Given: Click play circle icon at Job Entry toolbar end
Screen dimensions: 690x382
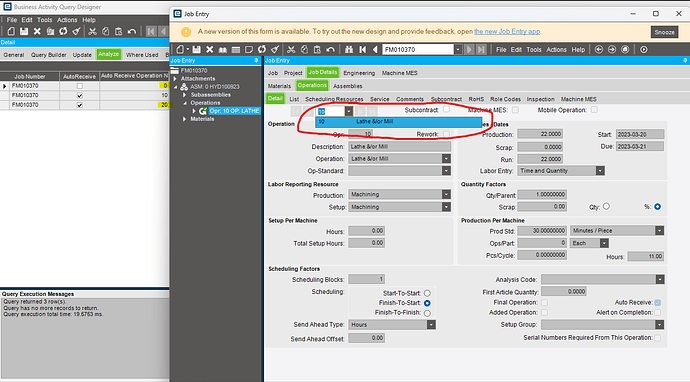Looking at the screenshot, I should (x=644, y=50).
